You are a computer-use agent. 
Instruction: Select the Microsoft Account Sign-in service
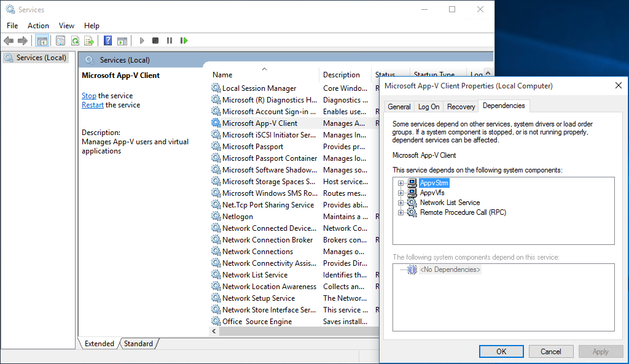[x=294, y=112]
